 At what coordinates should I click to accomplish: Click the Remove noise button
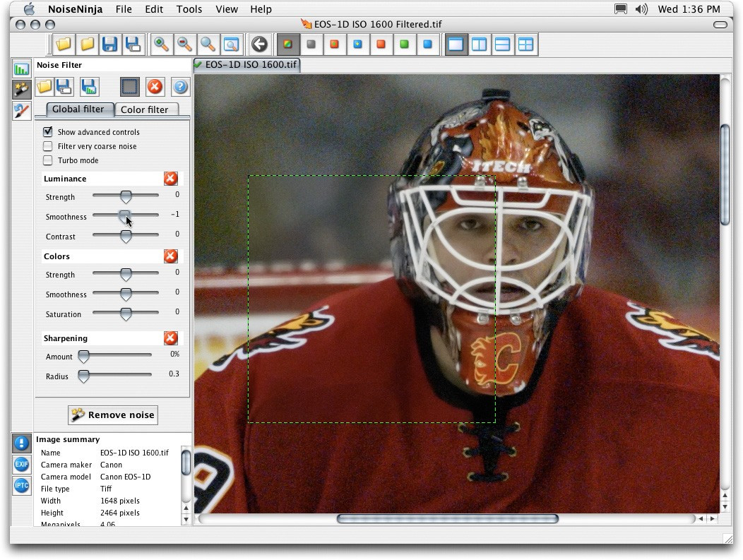click(x=113, y=415)
